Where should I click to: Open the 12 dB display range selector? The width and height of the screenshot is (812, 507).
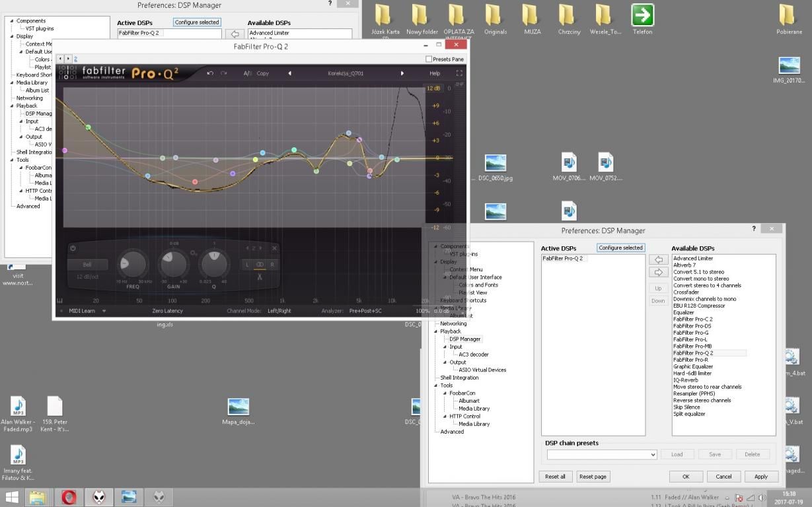[433, 88]
